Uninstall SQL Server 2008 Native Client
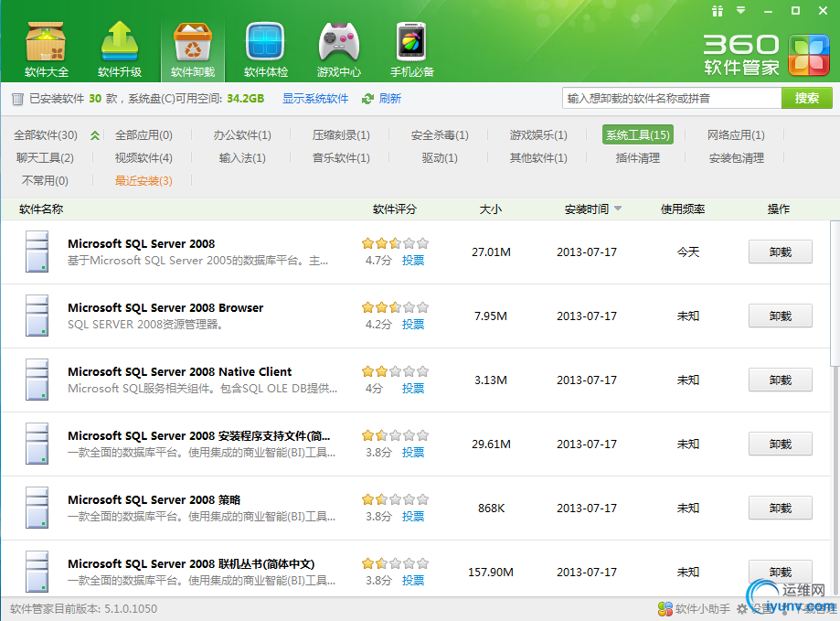 [780, 380]
